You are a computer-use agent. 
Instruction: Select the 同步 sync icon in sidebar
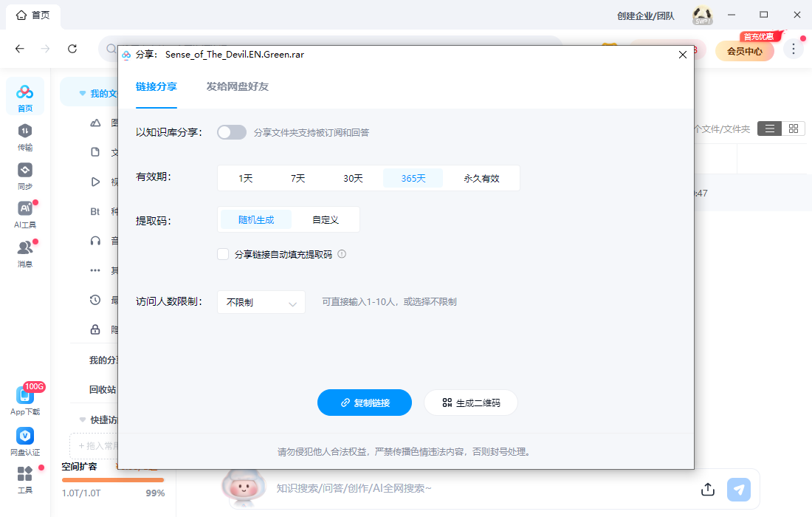coord(25,173)
